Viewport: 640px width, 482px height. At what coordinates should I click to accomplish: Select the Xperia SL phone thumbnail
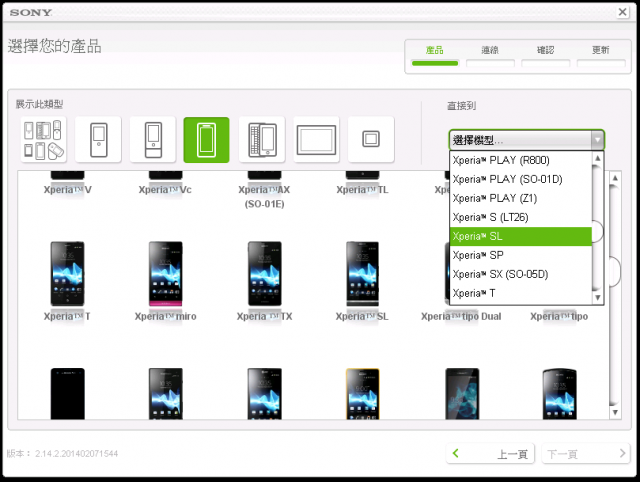(x=362, y=273)
